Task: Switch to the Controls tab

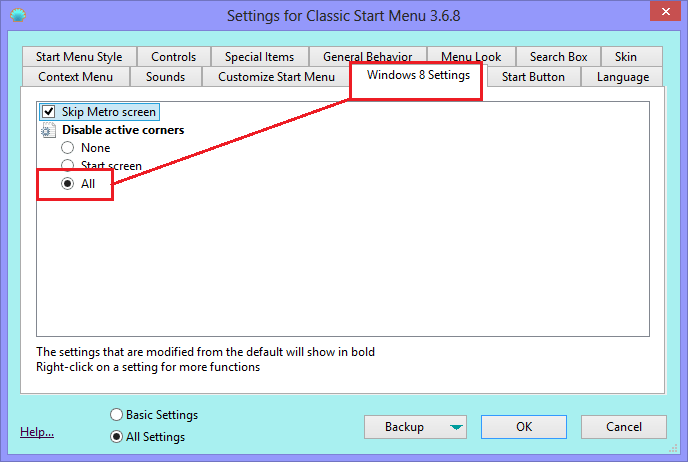Action: pyautogui.click(x=174, y=57)
